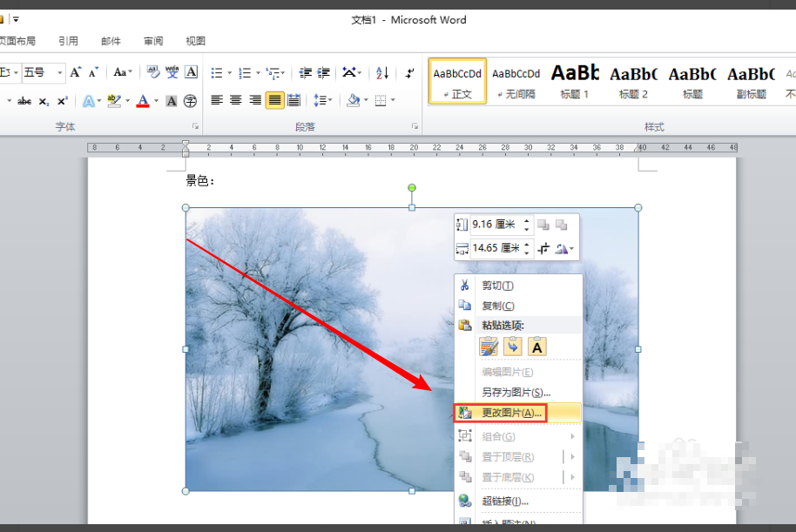
Task: Click the Grow Font icon
Action: tap(75, 72)
